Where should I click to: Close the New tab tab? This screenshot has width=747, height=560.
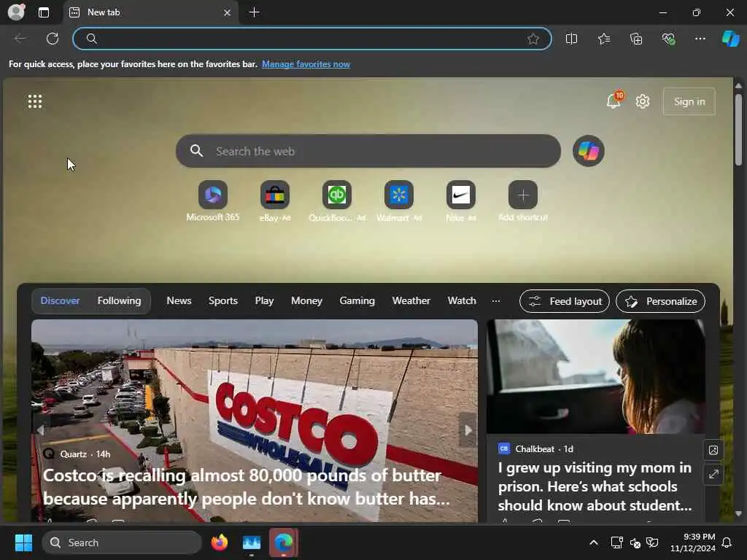228,13
